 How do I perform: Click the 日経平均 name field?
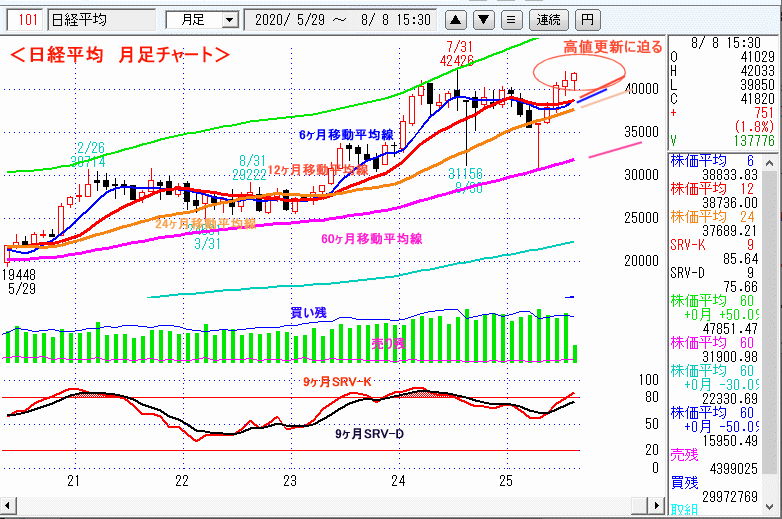[102, 20]
